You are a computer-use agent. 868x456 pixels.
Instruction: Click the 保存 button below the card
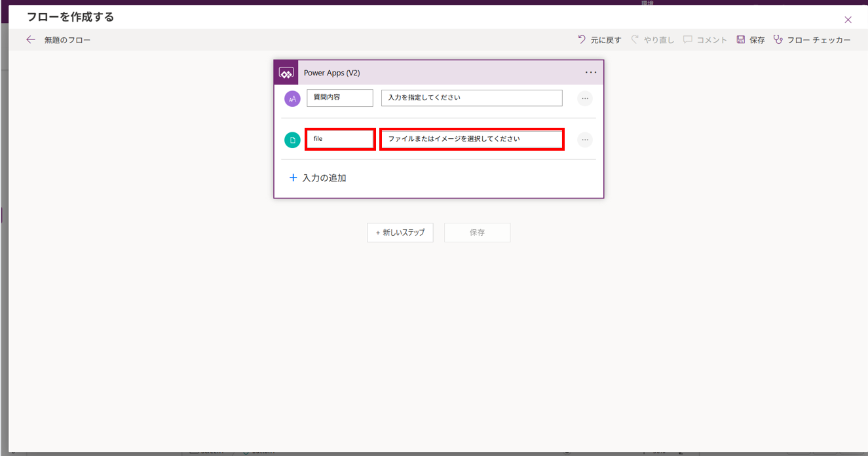477,233
